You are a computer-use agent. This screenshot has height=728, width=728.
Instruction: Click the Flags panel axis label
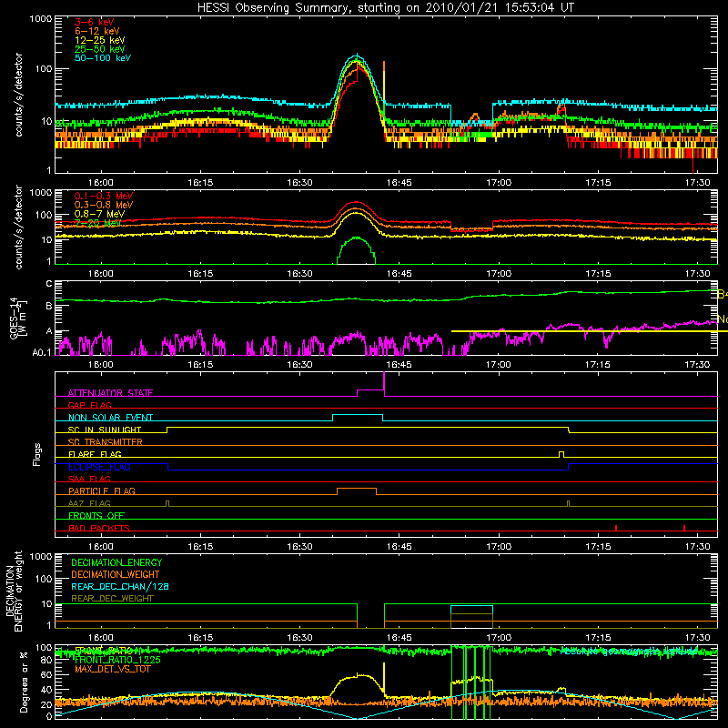point(36,454)
